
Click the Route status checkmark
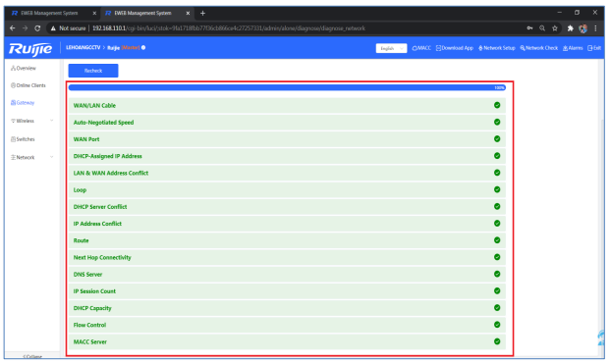click(497, 240)
